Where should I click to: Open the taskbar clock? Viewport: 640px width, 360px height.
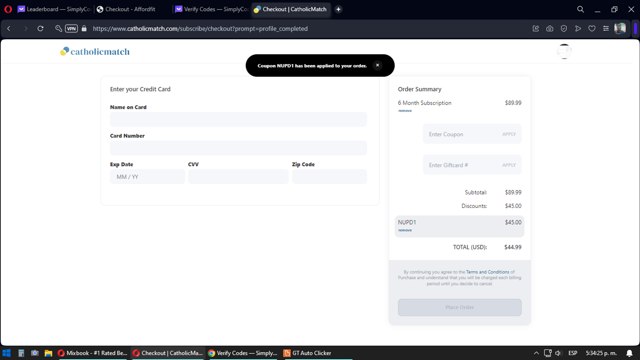coord(601,353)
